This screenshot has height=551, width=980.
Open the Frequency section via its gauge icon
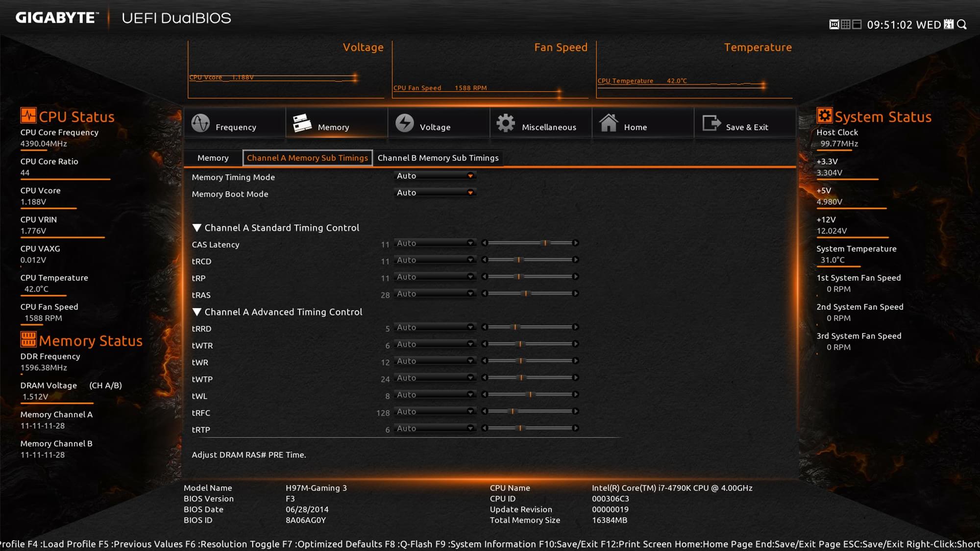coord(200,123)
